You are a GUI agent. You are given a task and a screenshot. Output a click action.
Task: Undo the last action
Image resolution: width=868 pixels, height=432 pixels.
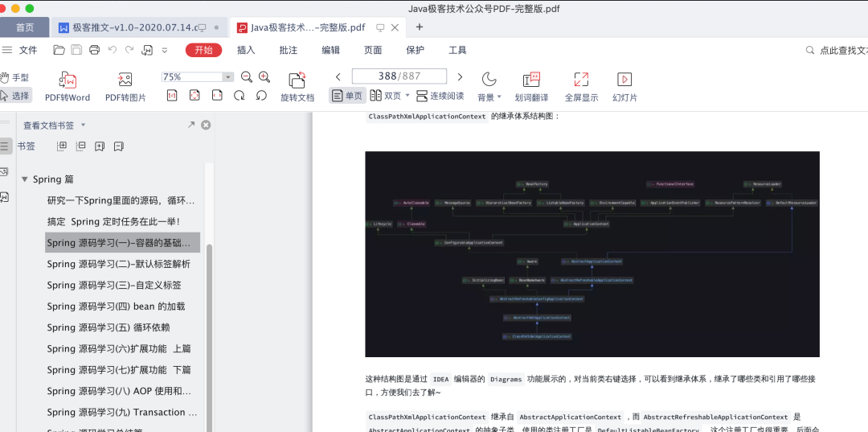pyautogui.click(x=113, y=50)
